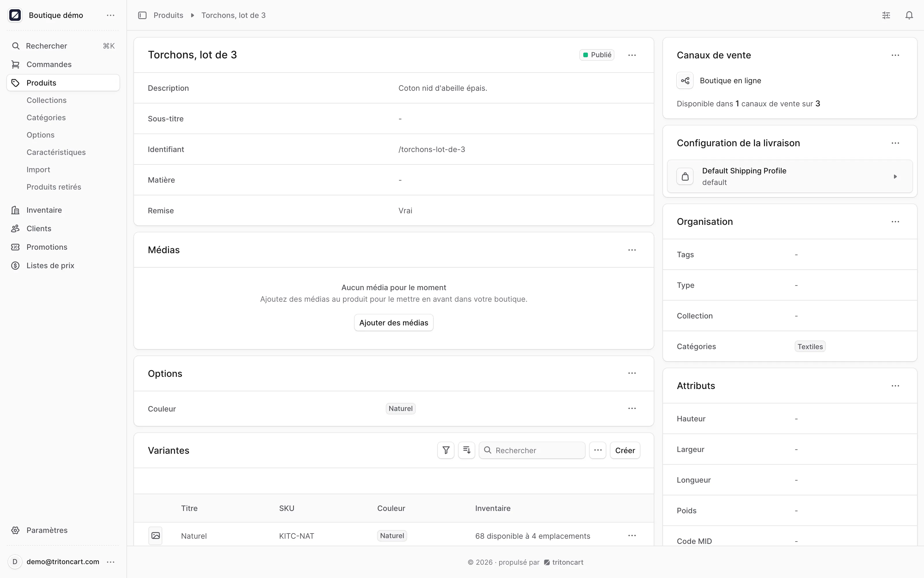Screen dimensions: 924x578
Task: Click the Ajouter des médias button
Action: tap(394, 323)
